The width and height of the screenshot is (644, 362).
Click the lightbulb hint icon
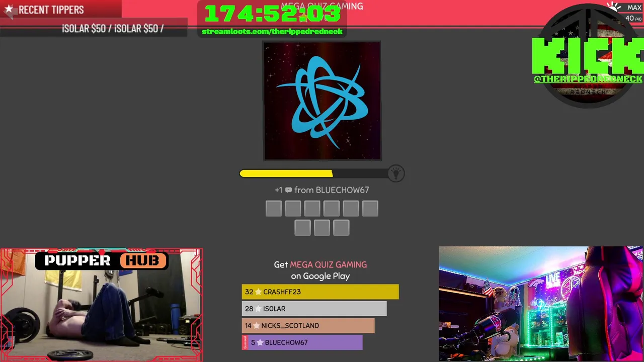(396, 173)
